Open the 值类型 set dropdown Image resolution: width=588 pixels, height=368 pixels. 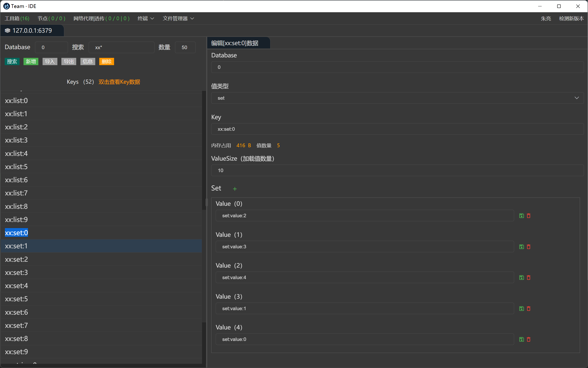point(397,98)
